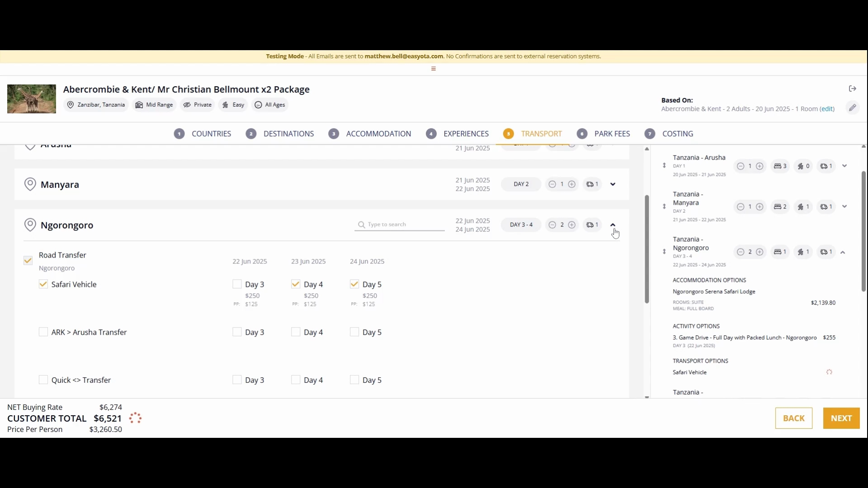Expand the Manyara section in main list
The width and height of the screenshot is (868, 488).
[613, 184]
